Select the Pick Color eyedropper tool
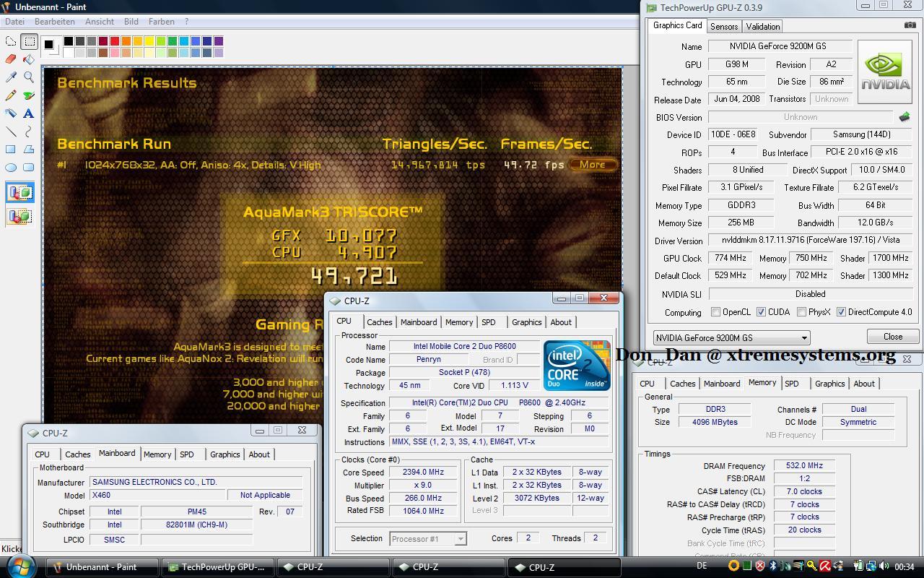 [11, 77]
